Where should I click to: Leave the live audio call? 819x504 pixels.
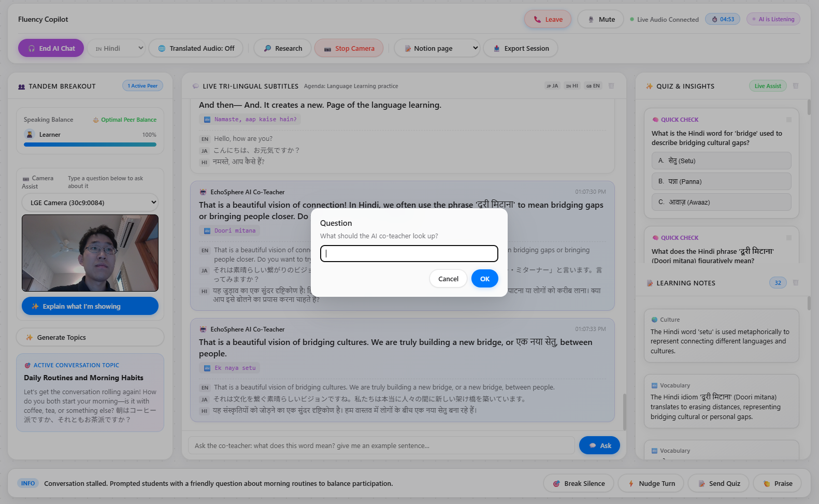coord(548,19)
